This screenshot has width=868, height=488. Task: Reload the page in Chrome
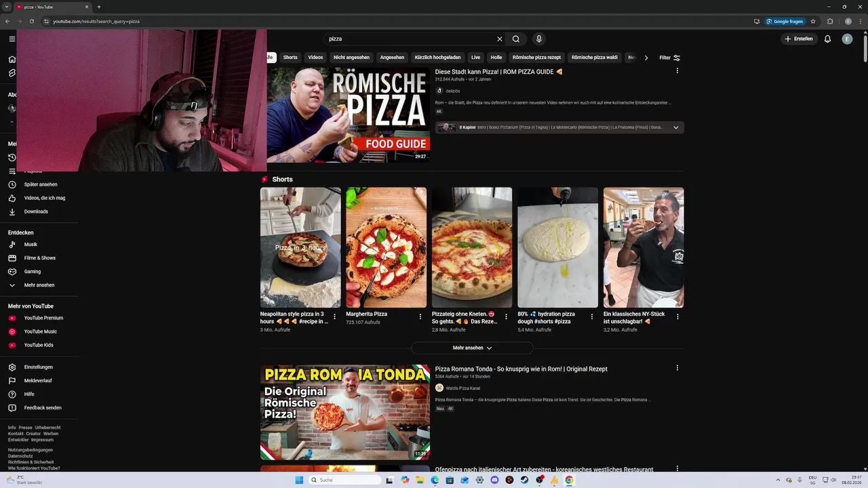tap(32, 21)
